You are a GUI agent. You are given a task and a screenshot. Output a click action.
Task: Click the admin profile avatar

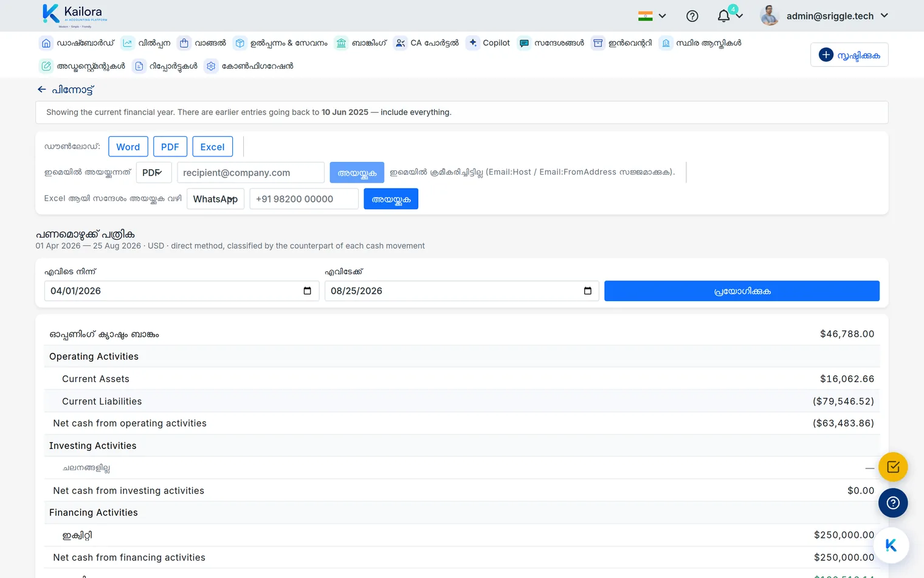(770, 16)
